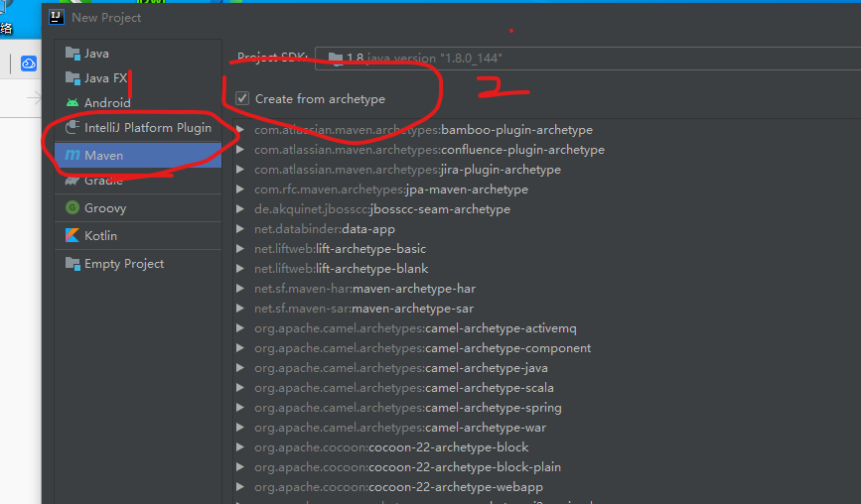Choose Groovy project type

(x=138, y=208)
